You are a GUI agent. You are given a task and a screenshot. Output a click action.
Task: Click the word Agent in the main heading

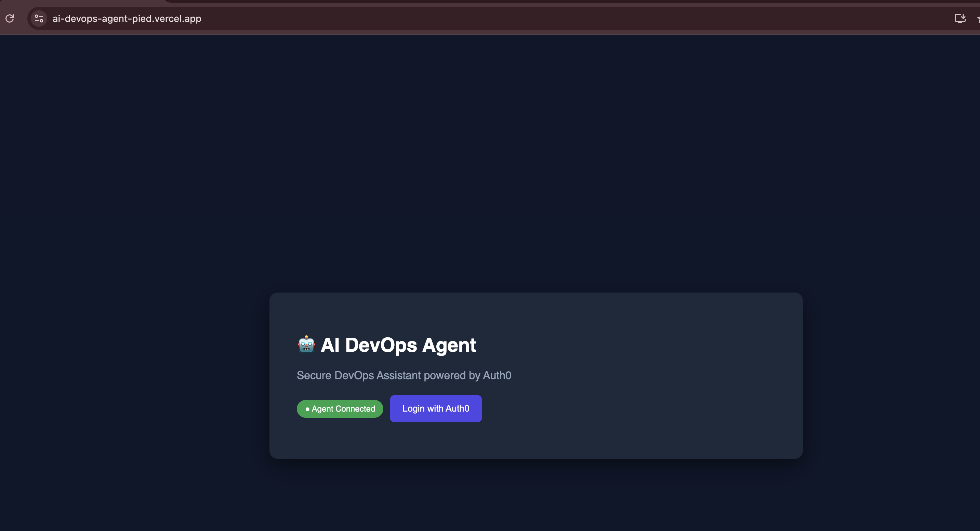click(449, 345)
